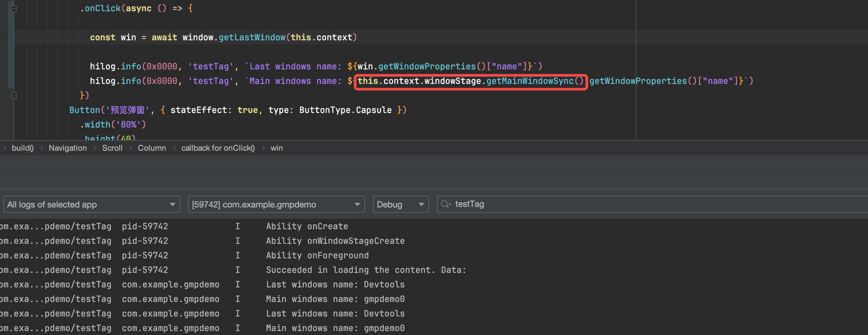
Task: Click the search magnifier icon in log filter
Action: tap(446, 204)
